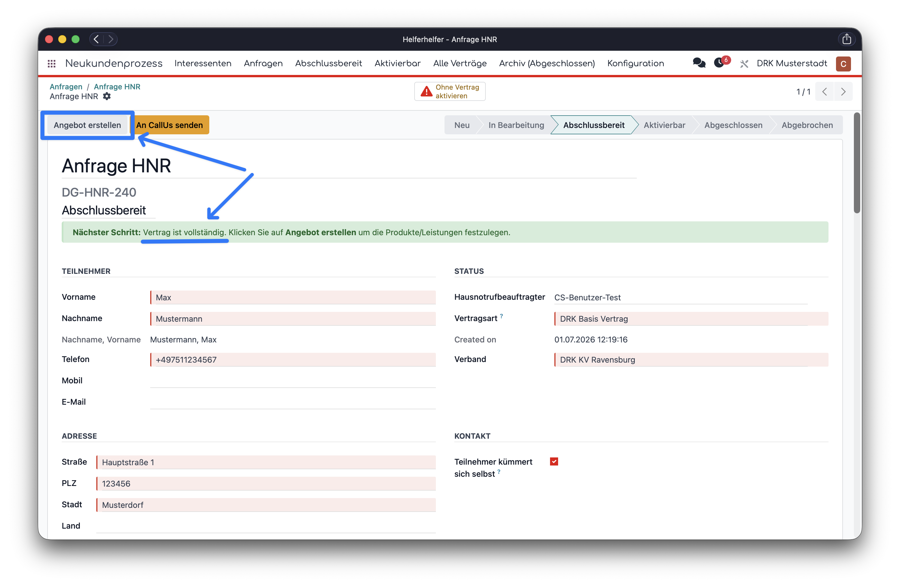Image resolution: width=900 pixels, height=588 pixels.
Task: Open the Abschlussbereit menu item
Action: point(328,63)
